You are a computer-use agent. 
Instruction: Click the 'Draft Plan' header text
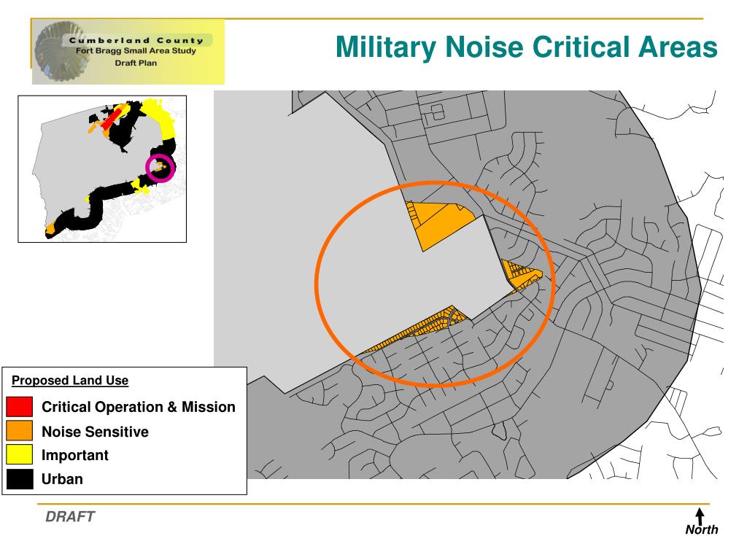[x=136, y=63]
